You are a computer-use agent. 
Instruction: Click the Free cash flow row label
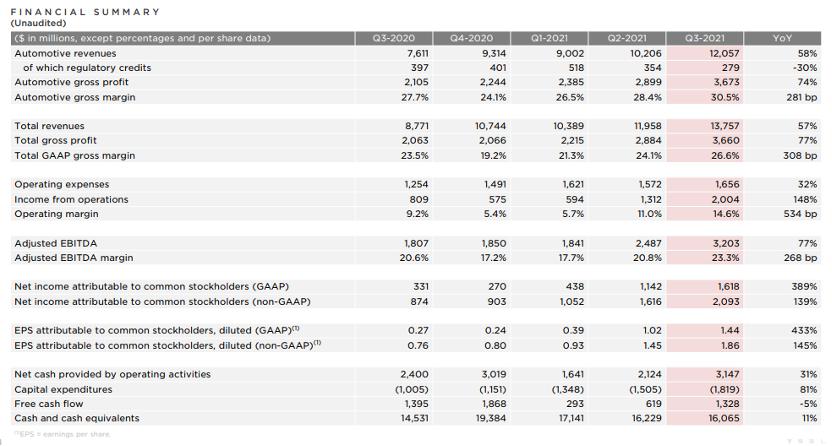pos(49,404)
